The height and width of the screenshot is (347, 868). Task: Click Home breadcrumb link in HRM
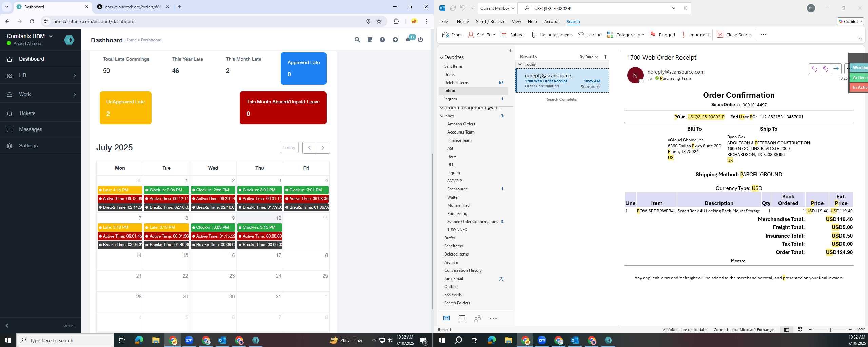131,40
